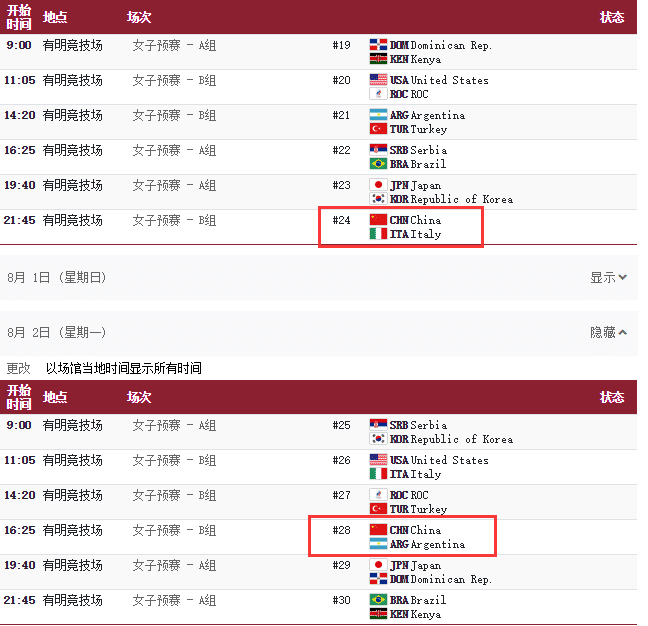This screenshot has height=626, width=648.
Task: Open the Serbia team link in match #25
Action: pyautogui.click(x=428, y=425)
